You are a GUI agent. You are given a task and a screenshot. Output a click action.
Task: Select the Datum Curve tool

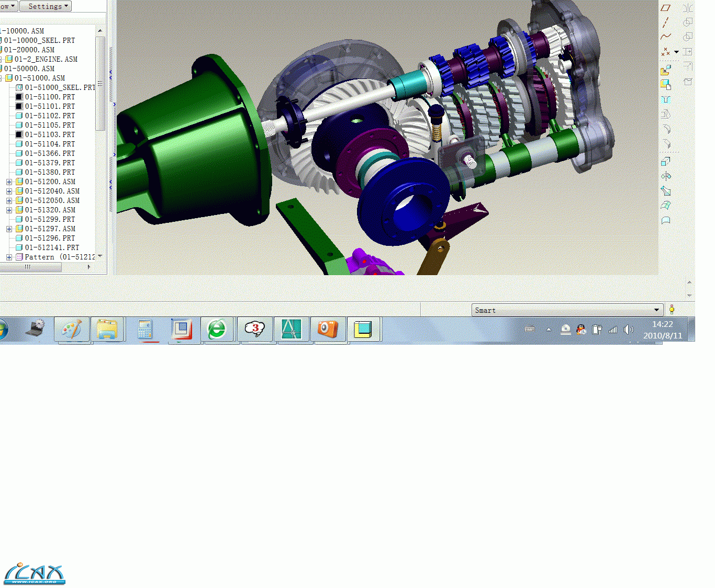tap(666, 37)
